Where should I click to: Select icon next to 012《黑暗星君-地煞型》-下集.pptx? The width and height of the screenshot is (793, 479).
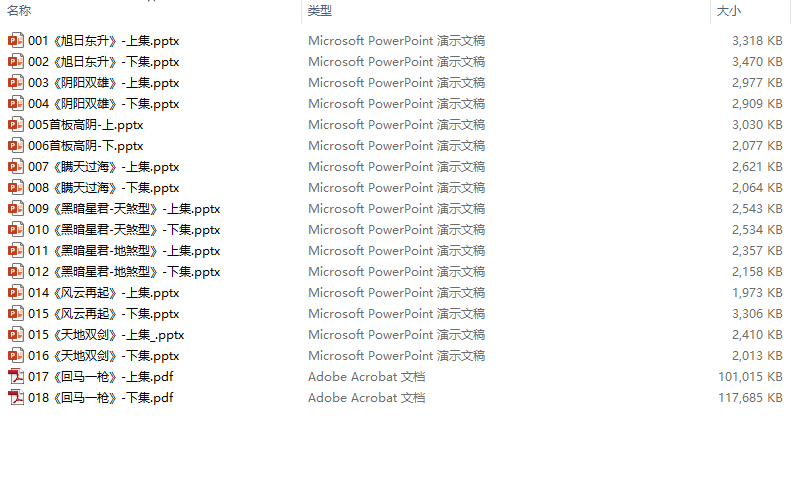click(x=16, y=272)
